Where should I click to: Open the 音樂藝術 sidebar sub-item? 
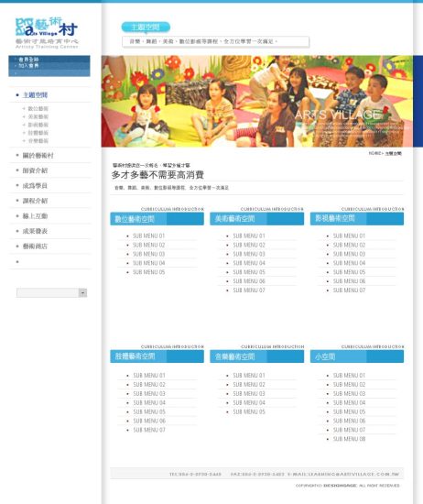point(38,141)
